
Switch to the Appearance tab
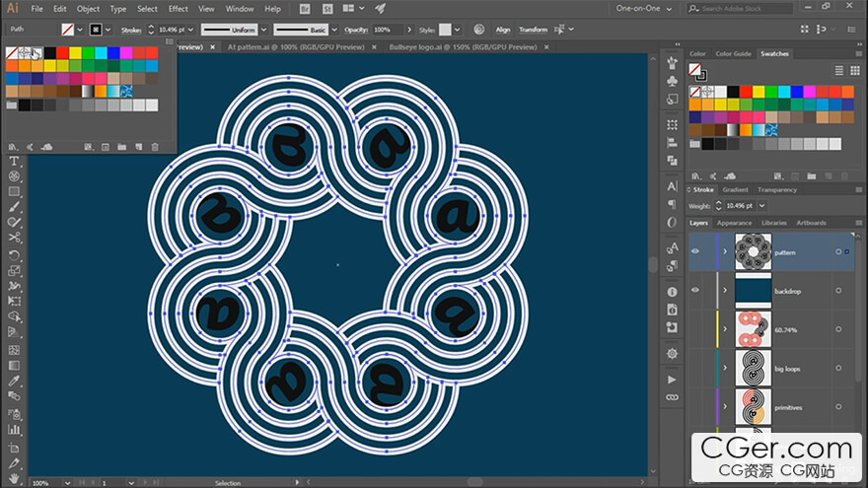coord(734,223)
